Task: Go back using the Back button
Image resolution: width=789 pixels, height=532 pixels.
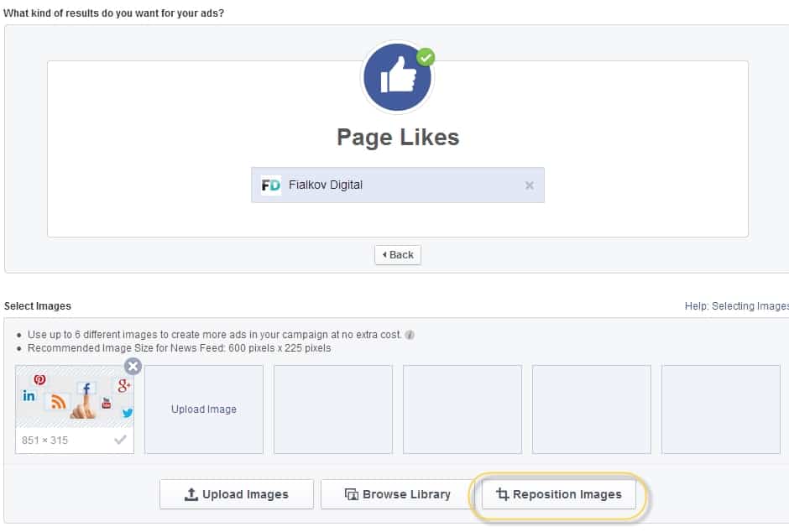Action: tap(398, 255)
